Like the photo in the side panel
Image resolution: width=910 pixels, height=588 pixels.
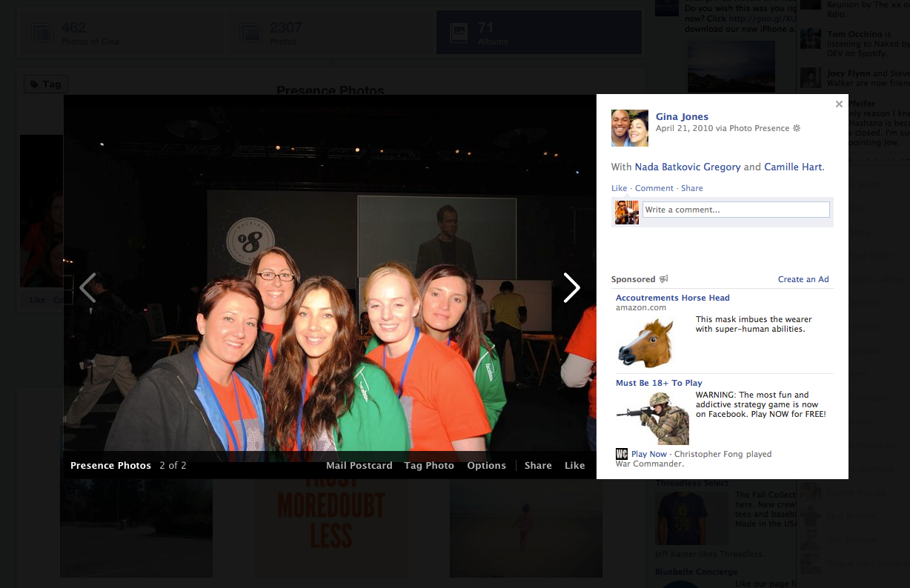coord(619,188)
